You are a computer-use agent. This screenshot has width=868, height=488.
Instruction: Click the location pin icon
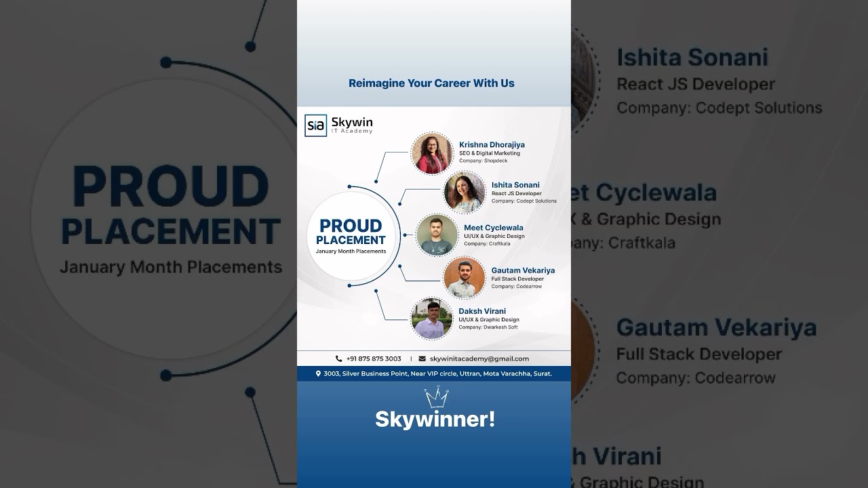click(318, 373)
